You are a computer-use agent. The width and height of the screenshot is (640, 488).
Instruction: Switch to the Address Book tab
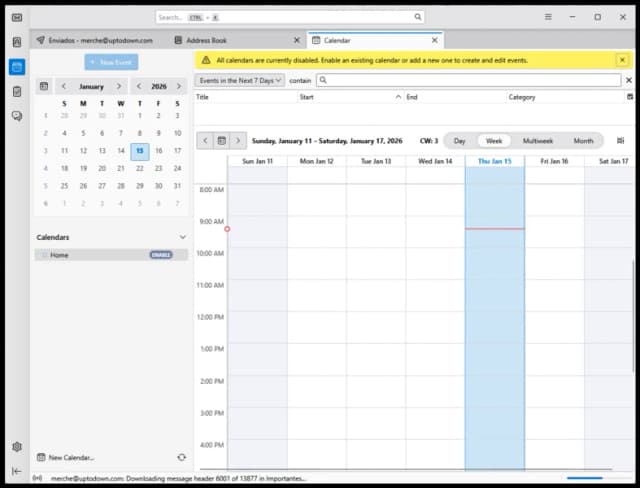click(x=238, y=40)
